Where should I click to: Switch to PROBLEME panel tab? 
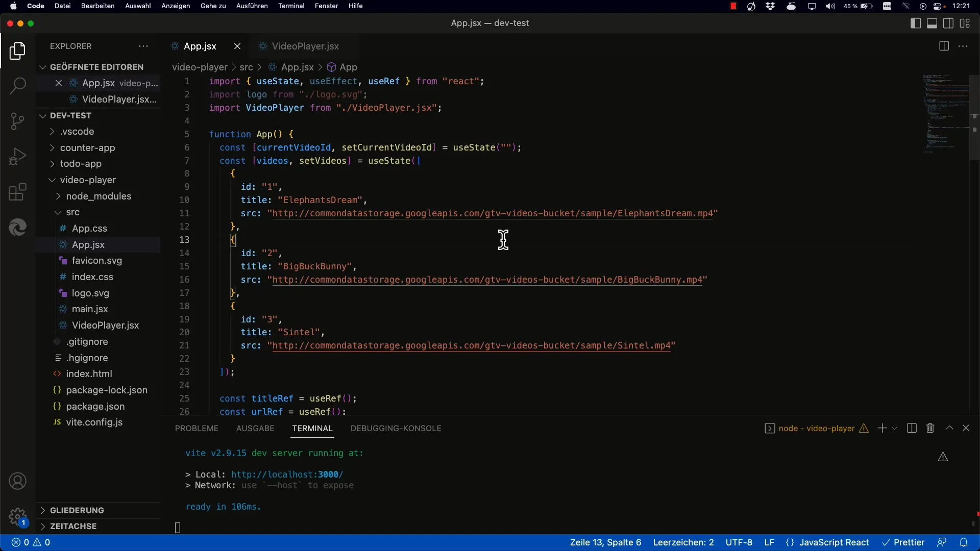[x=197, y=429]
